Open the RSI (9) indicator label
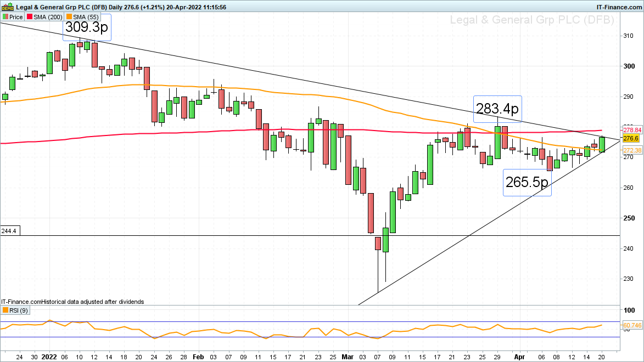The width and height of the screenshot is (644, 362). 19,310
